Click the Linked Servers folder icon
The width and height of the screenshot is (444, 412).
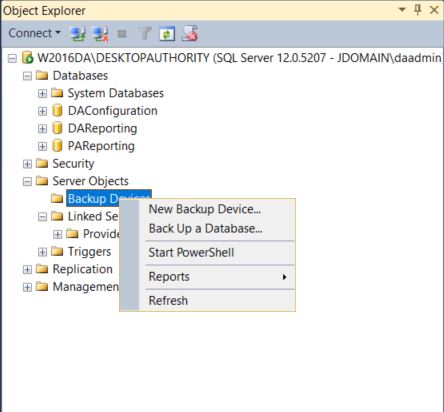pyautogui.click(x=57, y=216)
